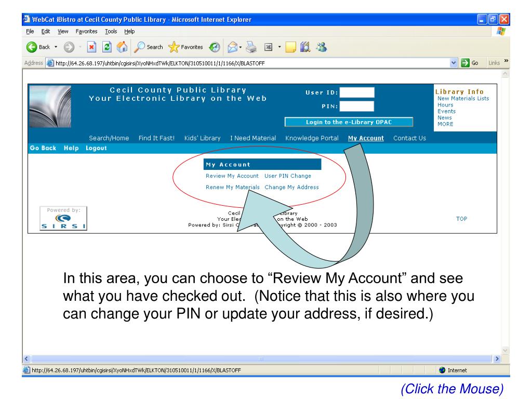This screenshot has height=399, width=532.
Task: Open Favorites star icon
Action: point(174,47)
